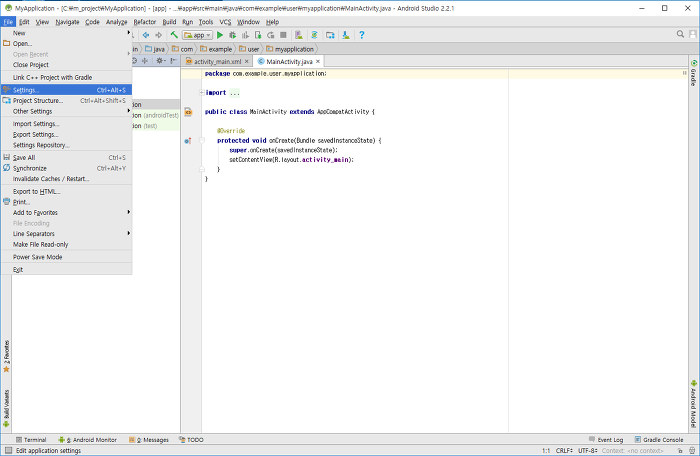Open the Build Variants side panel
700x456 pixels.
coord(6,408)
